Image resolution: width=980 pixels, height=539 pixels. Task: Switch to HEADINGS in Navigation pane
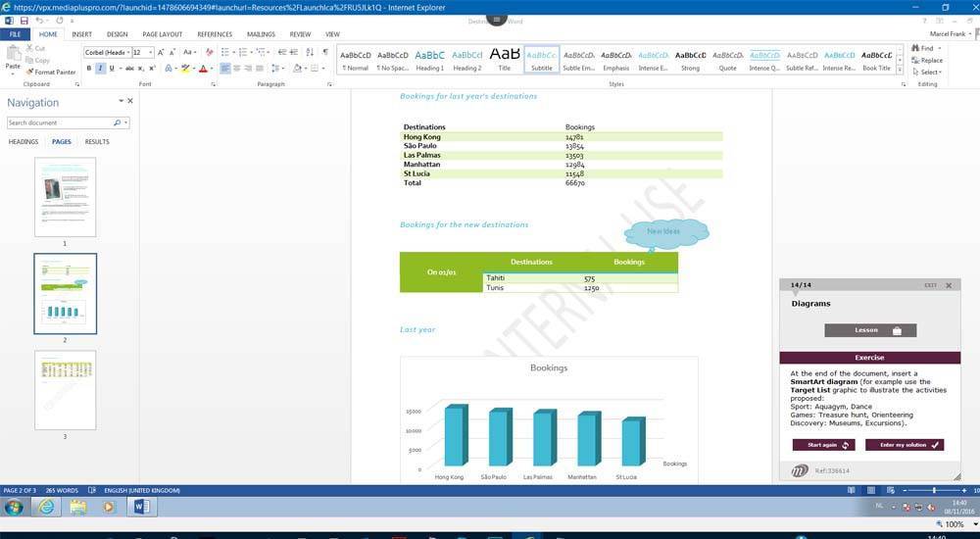[24, 142]
